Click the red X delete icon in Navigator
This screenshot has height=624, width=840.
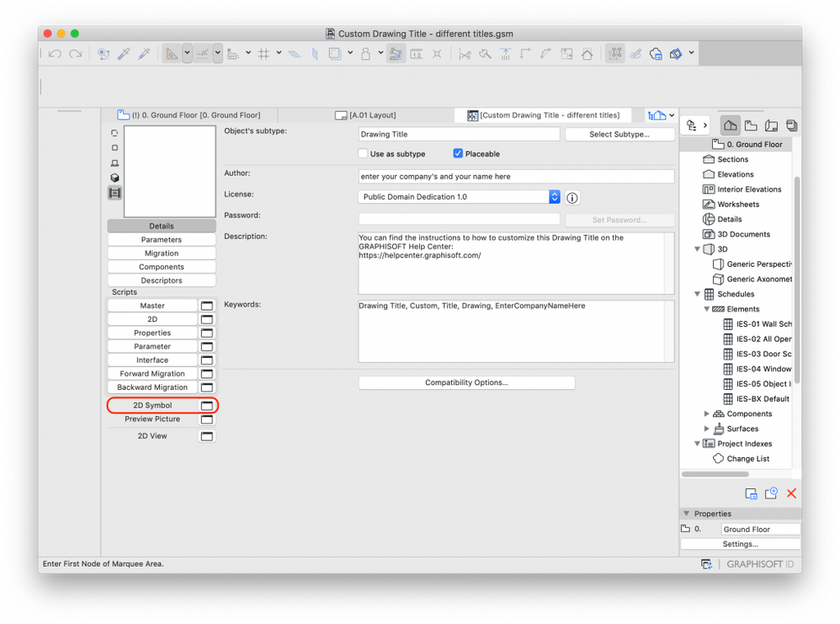click(x=791, y=493)
